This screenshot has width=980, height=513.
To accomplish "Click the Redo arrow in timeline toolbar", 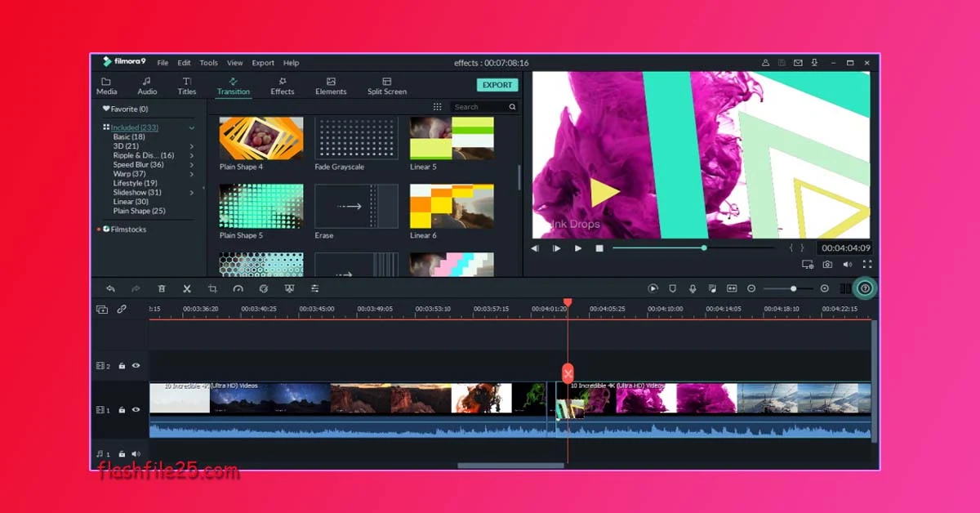I will (136, 288).
